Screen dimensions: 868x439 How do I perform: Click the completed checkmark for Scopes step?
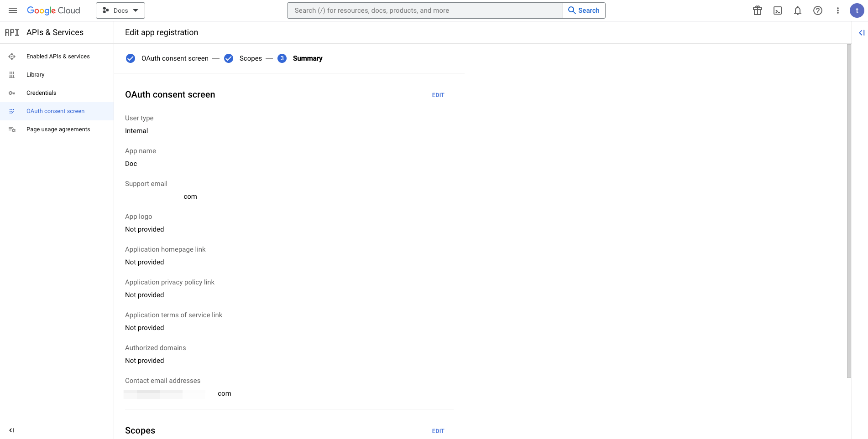click(x=229, y=58)
